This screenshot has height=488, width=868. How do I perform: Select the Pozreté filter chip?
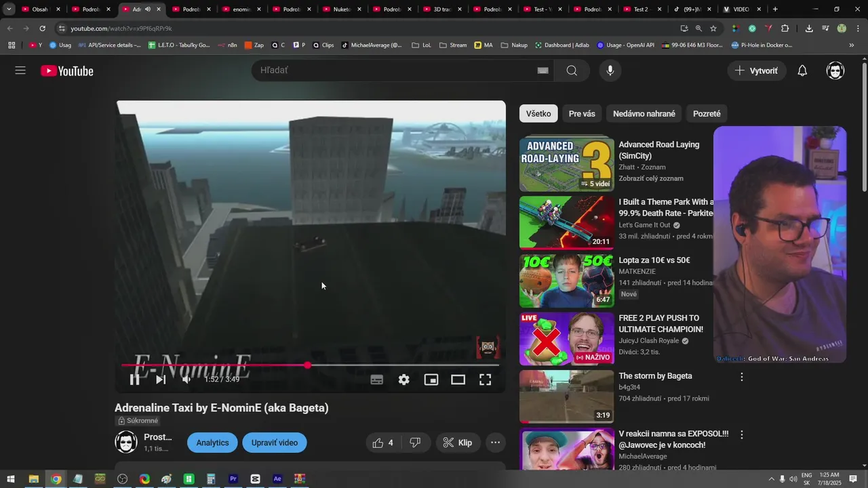click(x=707, y=114)
